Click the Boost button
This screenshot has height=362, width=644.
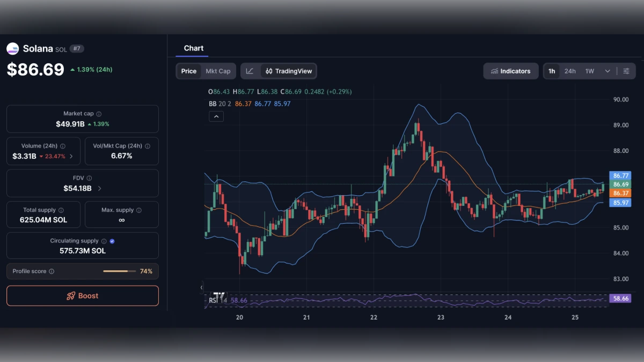(82, 295)
